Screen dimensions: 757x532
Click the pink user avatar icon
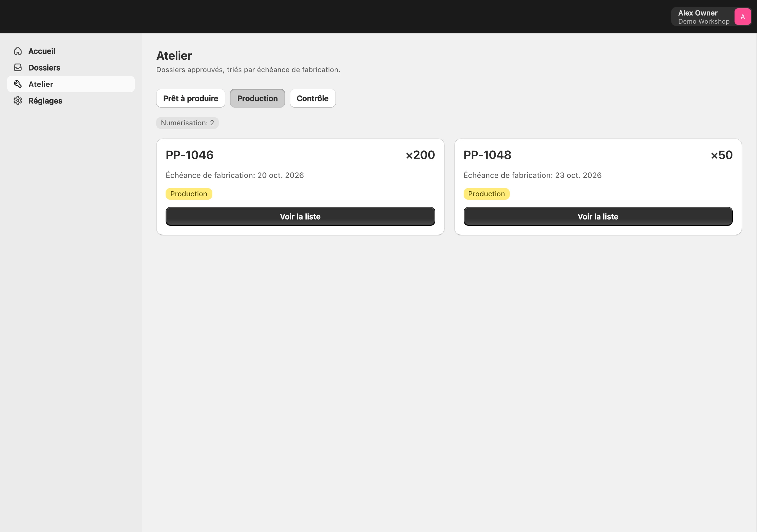[x=743, y=17]
